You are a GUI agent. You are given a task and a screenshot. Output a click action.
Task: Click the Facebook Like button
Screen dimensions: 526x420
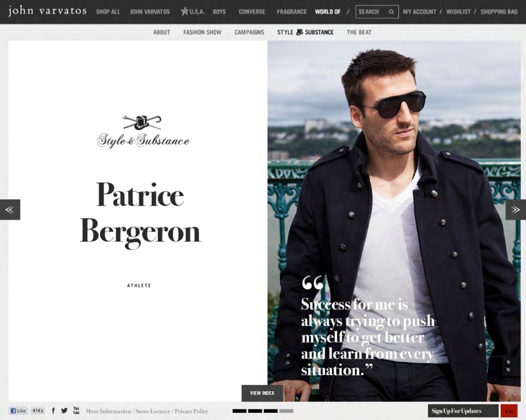[18, 411]
